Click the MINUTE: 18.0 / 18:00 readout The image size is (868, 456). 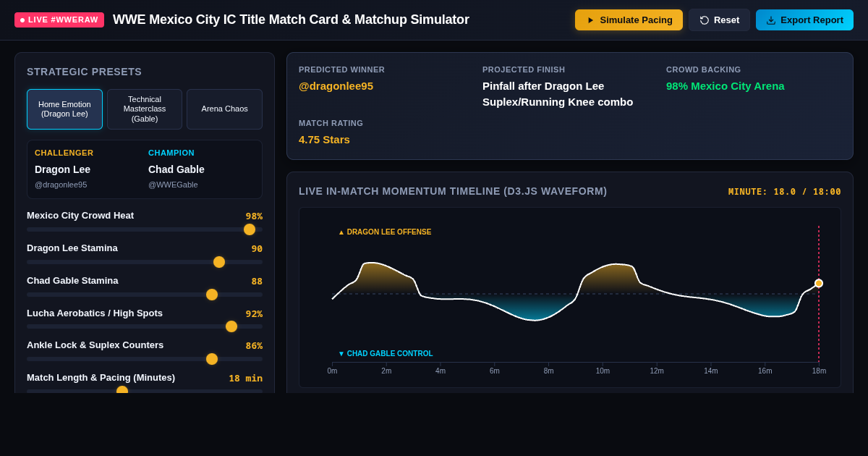pyautogui.click(x=785, y=192)
